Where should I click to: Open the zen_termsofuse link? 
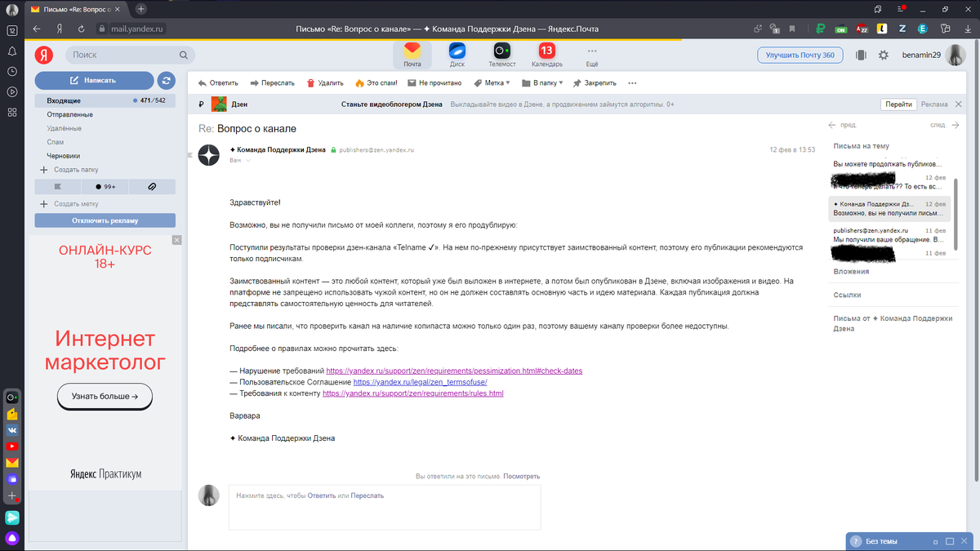pos(421,381)
